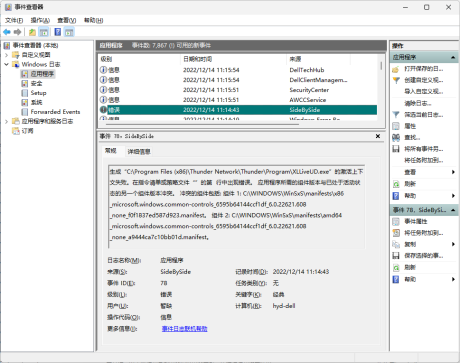Collapse the 事件 78, SideBySide actions section
The image size is (460, 363).
453,210
